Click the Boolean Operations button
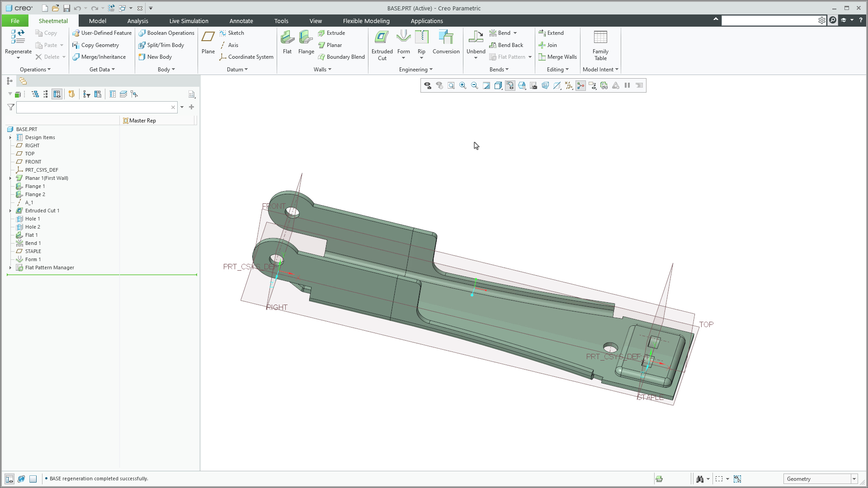Image resolution: width=868 pixels, height=488 pixels. tap(166, 33)
